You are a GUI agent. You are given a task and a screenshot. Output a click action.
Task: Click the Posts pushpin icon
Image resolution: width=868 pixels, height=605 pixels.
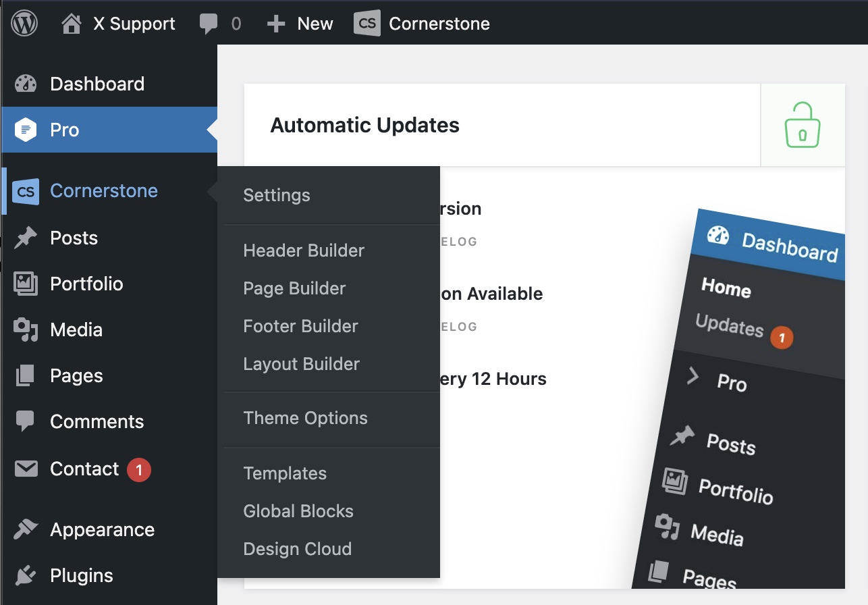[26, 238]
